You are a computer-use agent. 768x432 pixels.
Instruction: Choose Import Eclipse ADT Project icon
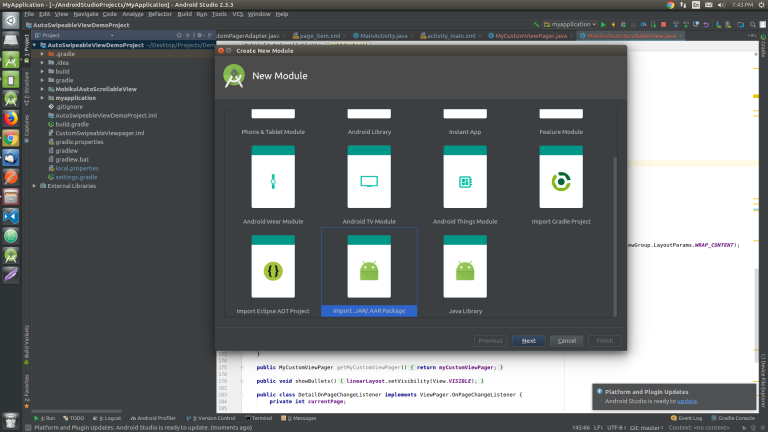tap(272, 270)
